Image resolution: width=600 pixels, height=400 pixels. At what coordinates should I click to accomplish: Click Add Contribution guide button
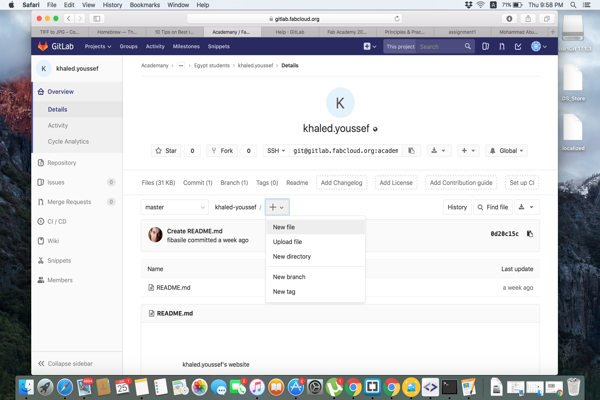[461, 183]
